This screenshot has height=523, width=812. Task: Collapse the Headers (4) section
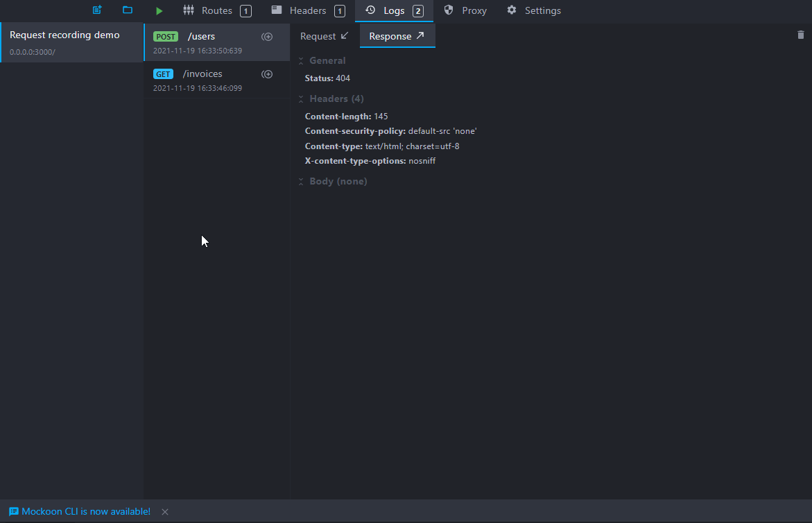(x=301, y=99)
